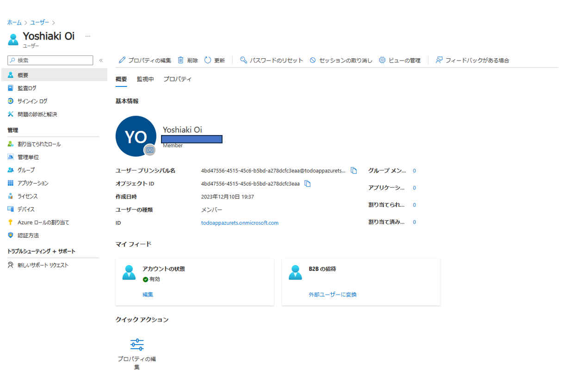Copy the user principal name
The width and height of the screenshot is (588, 388).
[x=354, y=171]
